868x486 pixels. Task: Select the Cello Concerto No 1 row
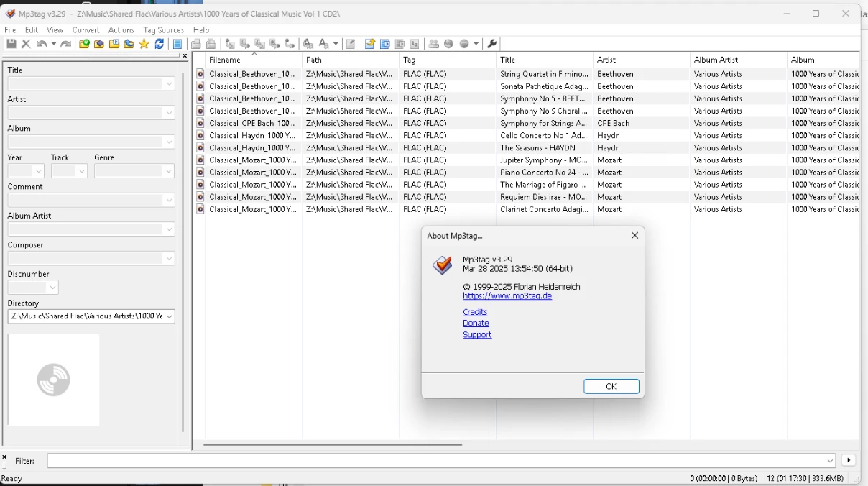[527, 135]
